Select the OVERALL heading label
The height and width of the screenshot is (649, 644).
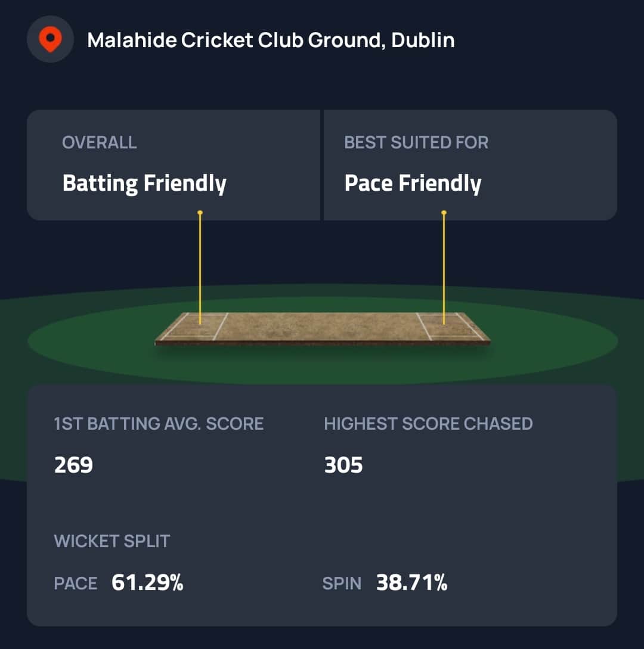(x=99, y=142)
